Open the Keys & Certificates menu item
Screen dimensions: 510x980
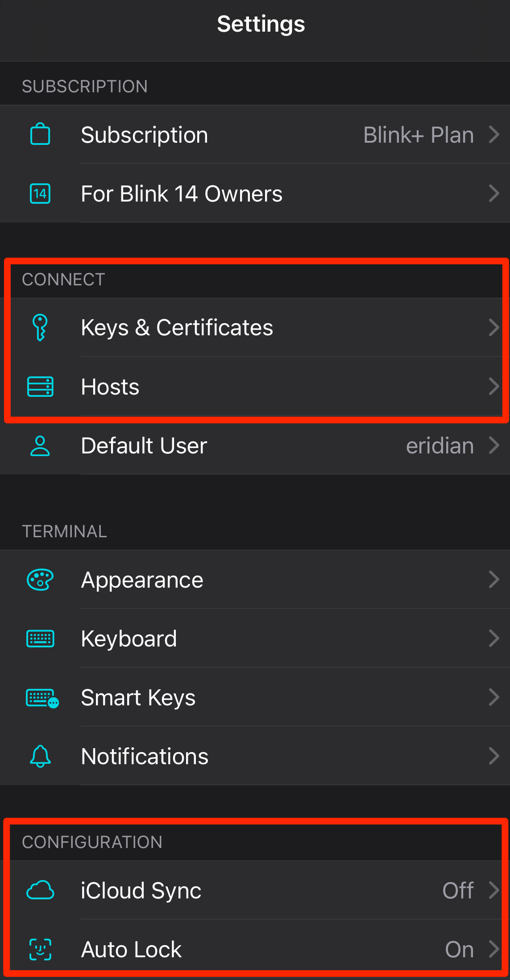pos(177,327)
